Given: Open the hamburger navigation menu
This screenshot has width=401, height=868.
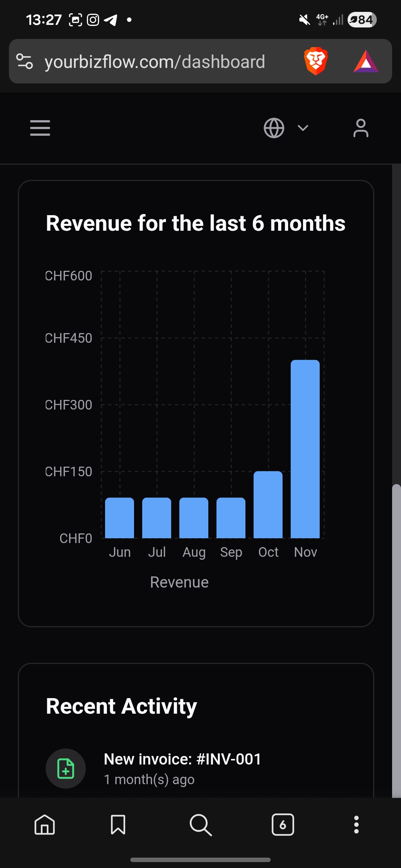Looking at the screenshot, I should pos(40,128).
